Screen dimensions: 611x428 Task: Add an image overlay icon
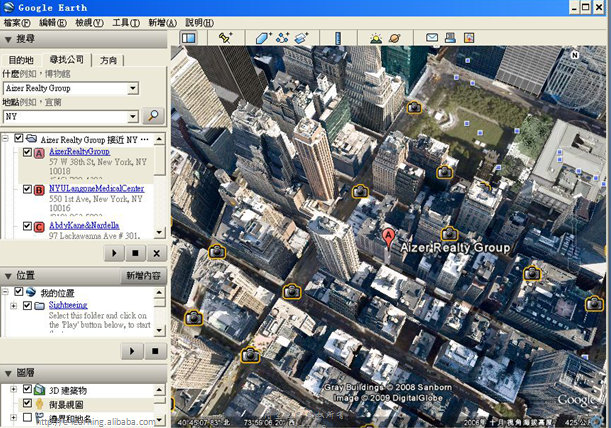coord(302,38)
